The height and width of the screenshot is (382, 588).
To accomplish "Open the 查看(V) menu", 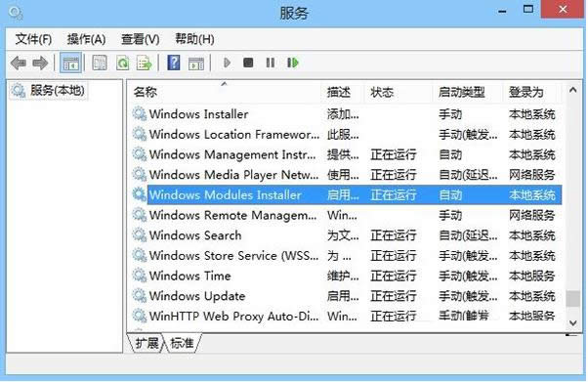I will click(x=141, y=39).
